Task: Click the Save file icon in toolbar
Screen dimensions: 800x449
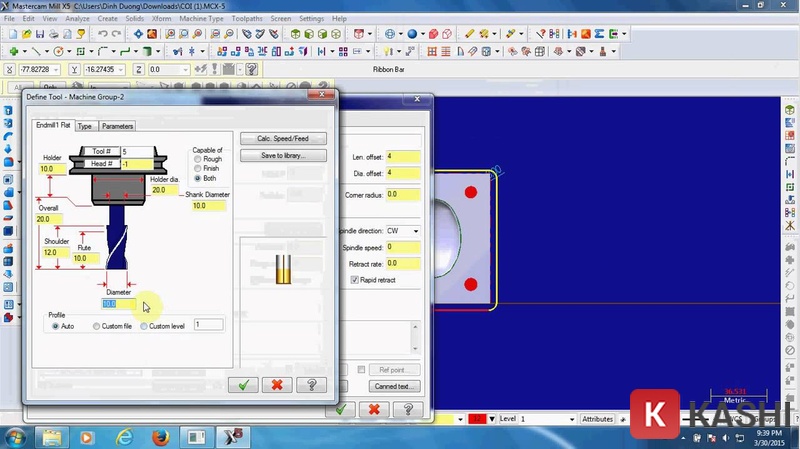Action: tap(41, 34)
